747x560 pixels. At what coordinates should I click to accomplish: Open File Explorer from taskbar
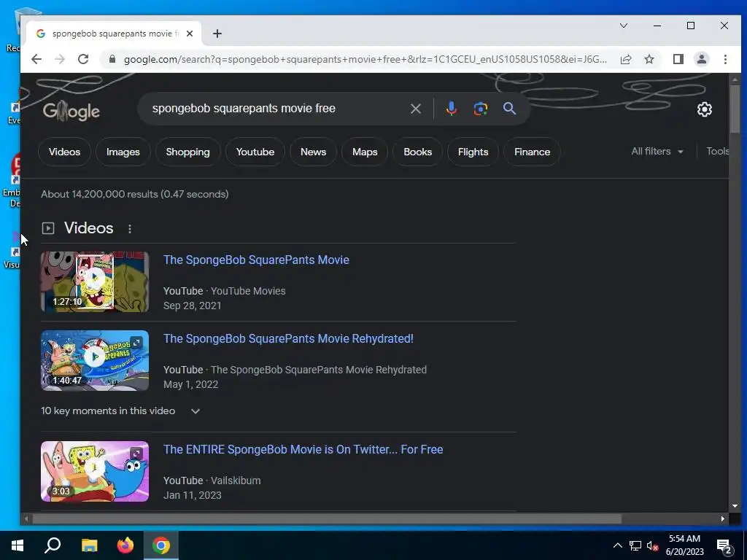pos(89,545)
